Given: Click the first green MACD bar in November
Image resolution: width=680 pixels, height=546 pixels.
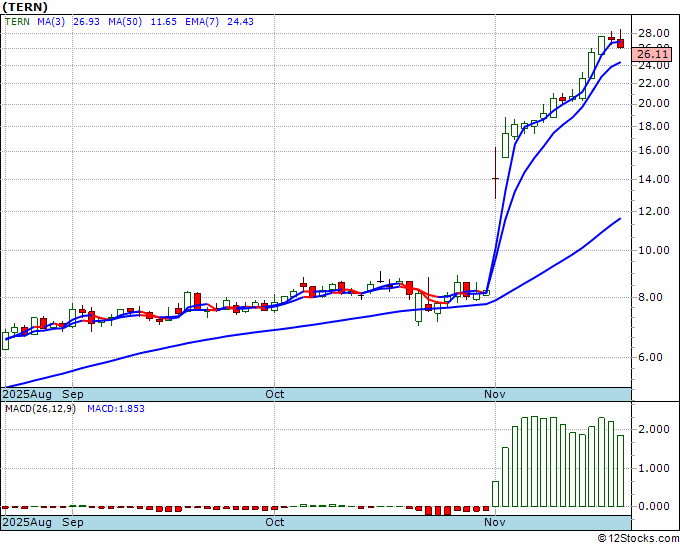Looking at the screenshot, I should pyautogui.click(x=495, y=494).
